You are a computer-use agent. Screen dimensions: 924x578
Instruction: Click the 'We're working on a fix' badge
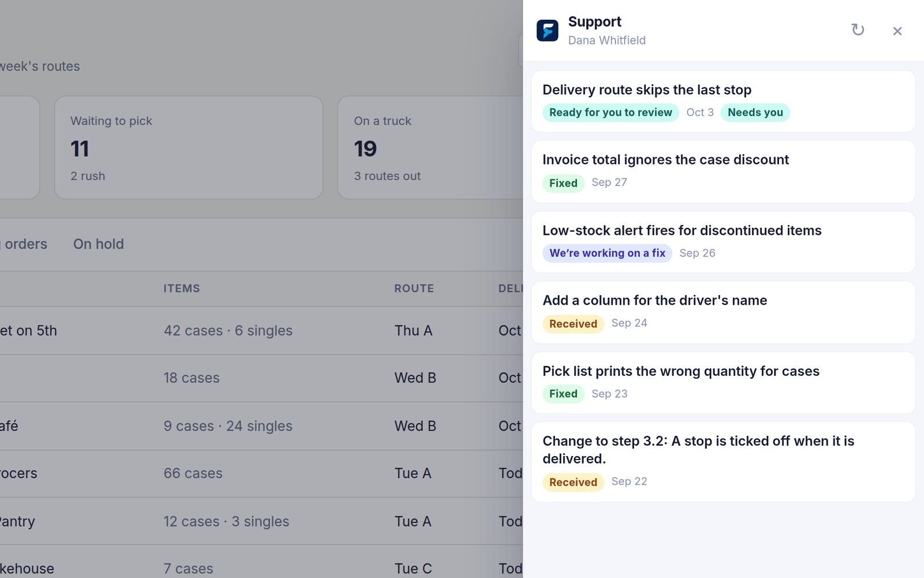(607, 253)
